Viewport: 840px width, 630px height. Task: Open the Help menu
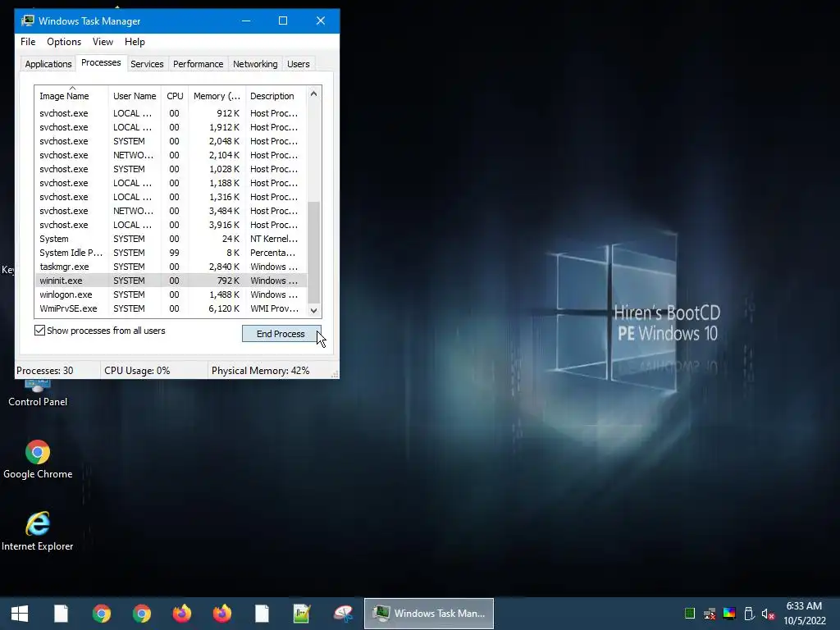(x=135, y=42)
